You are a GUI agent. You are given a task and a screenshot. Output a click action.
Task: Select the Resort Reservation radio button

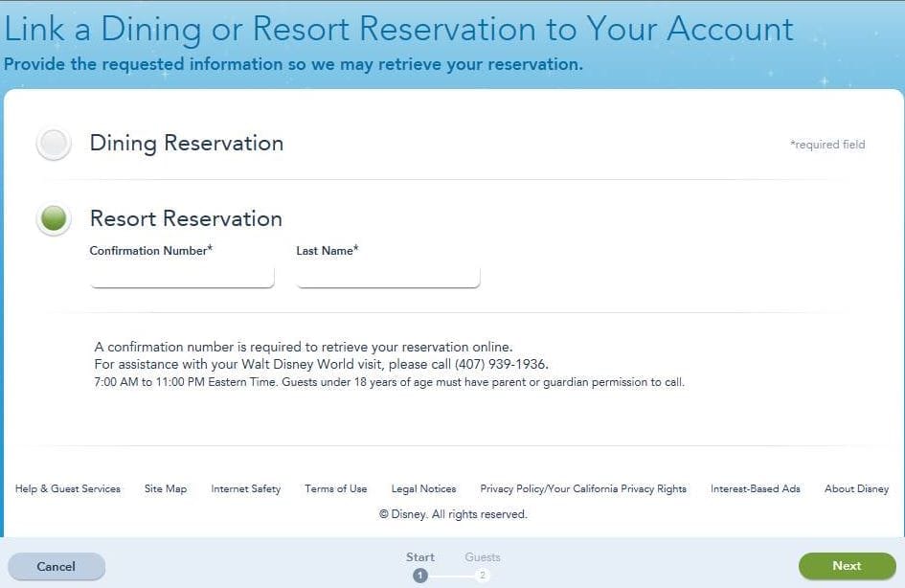55,219
